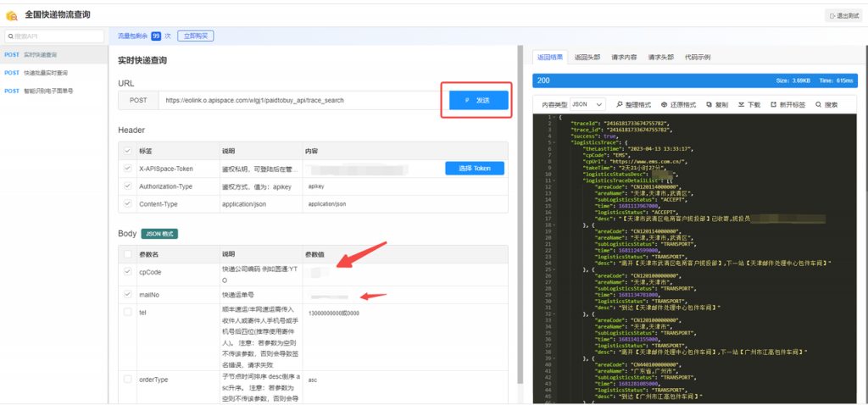Click the 200 status code text
Viewport: 868px width, 405px height.
click(543, 80)
